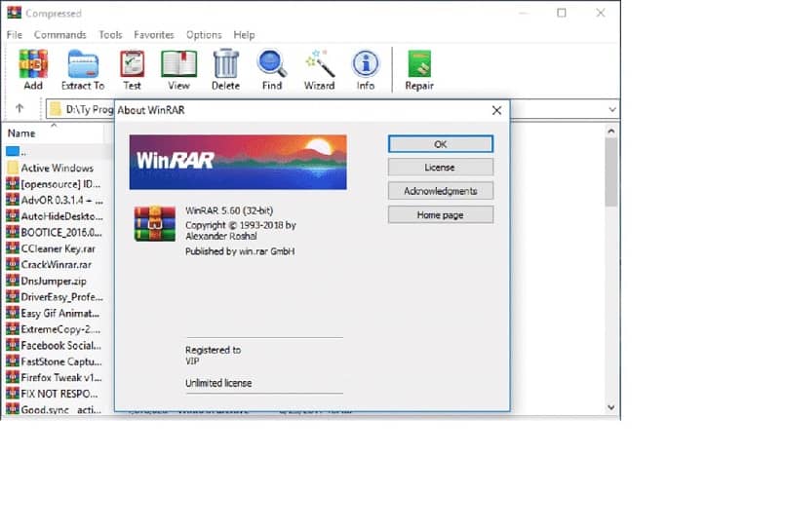
Task: Click the archive icon beside CCleaner Key.rar
Action: [x=13, y=247]
